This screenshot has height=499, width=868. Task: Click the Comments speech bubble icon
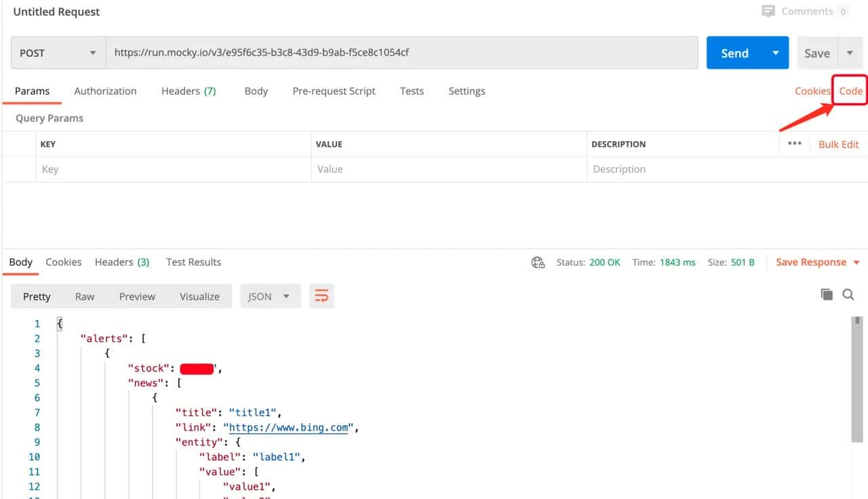[768, 12]
